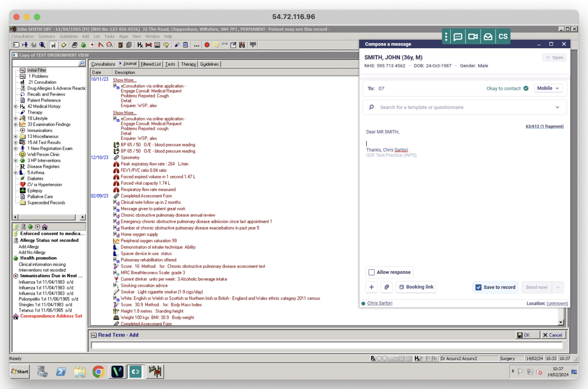Expand the 42 Medical History tree node
Screen dimensions: 588x389
coord(16,106)
